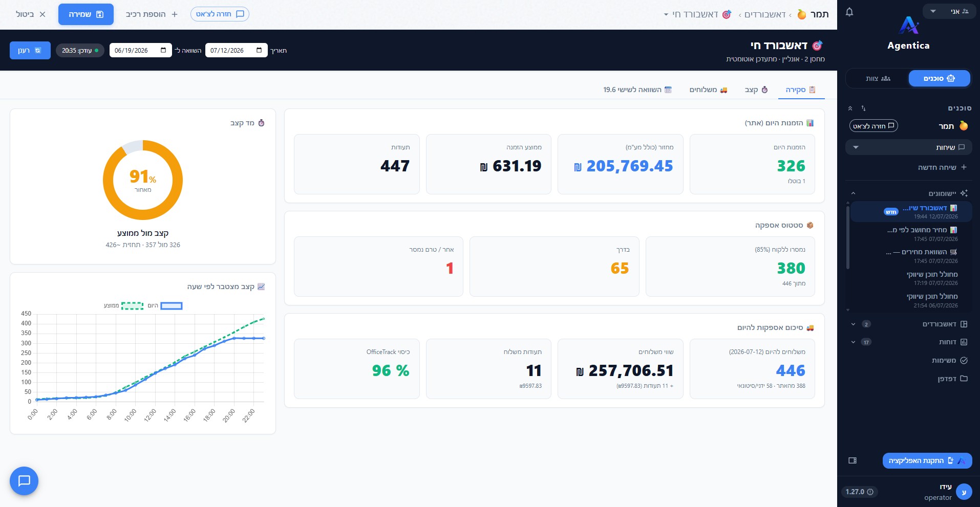Image resolution: width=980 pixels, height=507 pixels.
Task: Click the sidebar panel toggle icon
Action: click(853, 460)
